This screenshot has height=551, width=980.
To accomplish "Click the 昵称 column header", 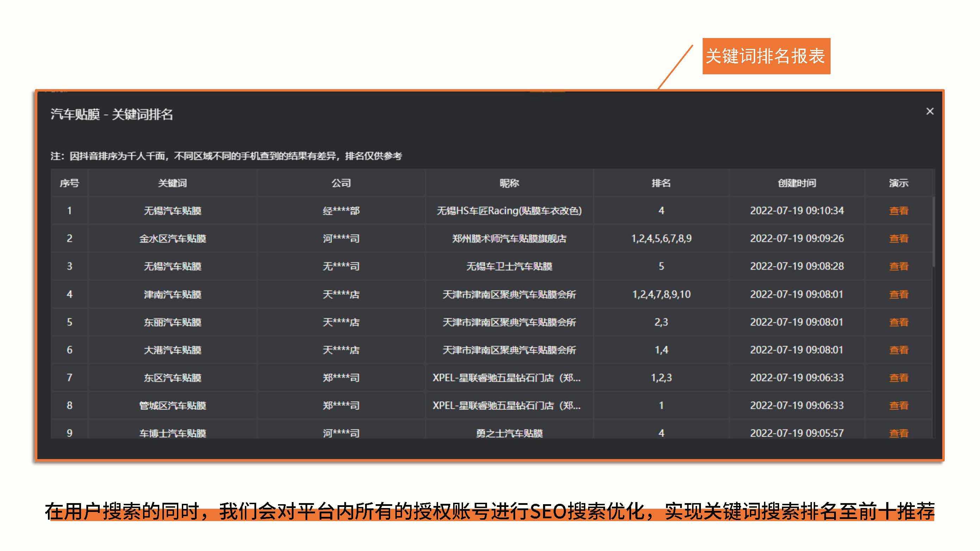I will (x=509, y=183).
